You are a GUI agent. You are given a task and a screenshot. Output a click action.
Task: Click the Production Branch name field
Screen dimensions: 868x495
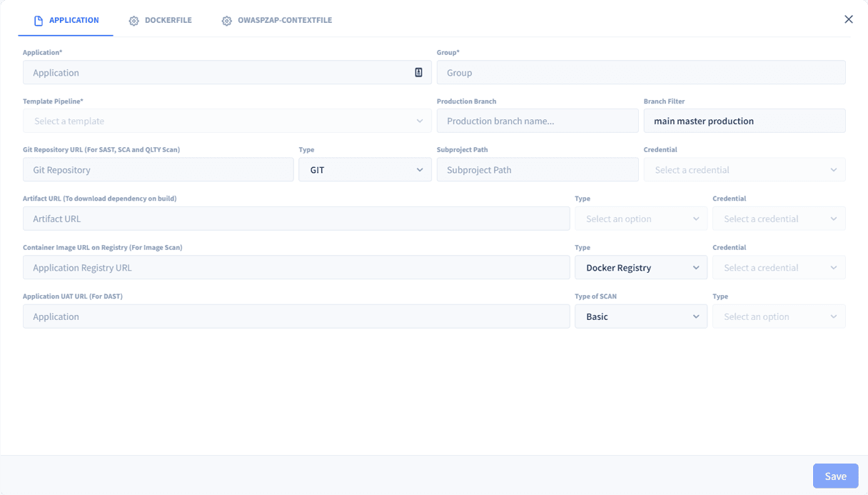coord(537,121)
